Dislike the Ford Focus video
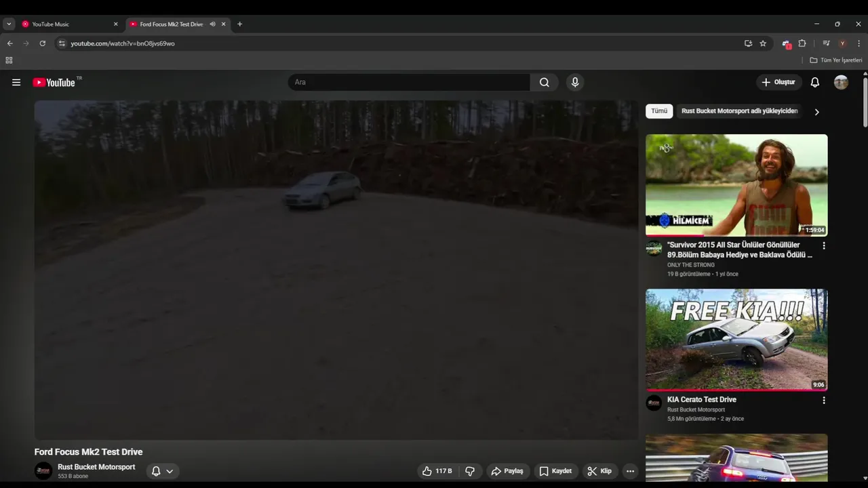Viewport: 868px width, 488px height. [469, 471]
